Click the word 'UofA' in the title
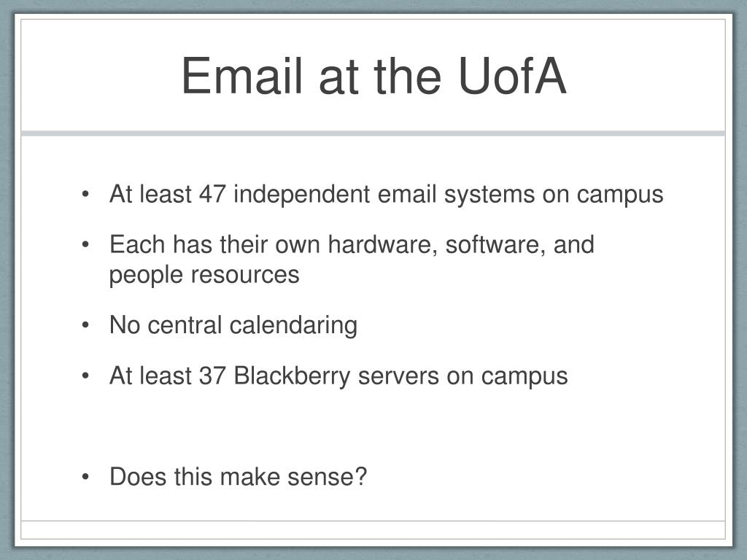Image resolution: width=747 pixels, height=560 pixels. pos(512,76)
